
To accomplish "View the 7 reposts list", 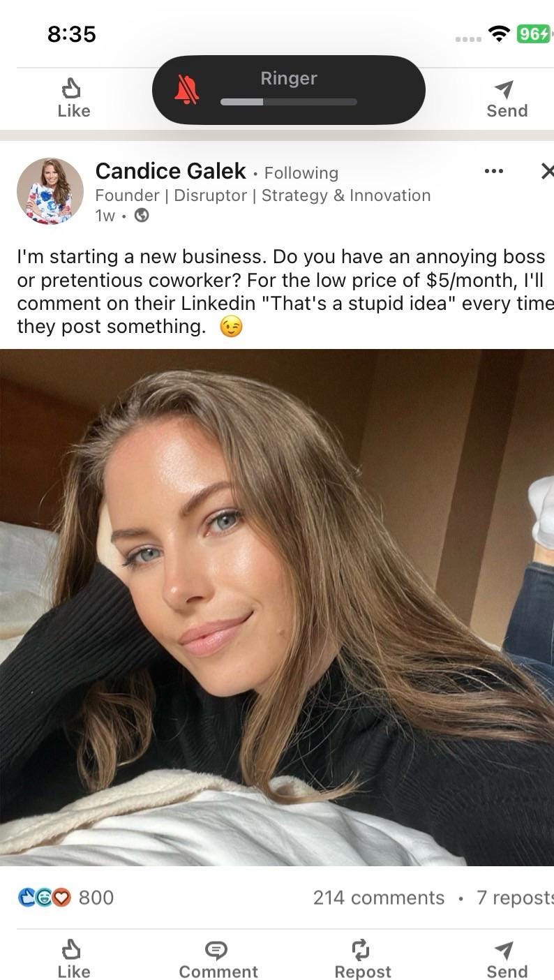I will [x=515, y=898].
